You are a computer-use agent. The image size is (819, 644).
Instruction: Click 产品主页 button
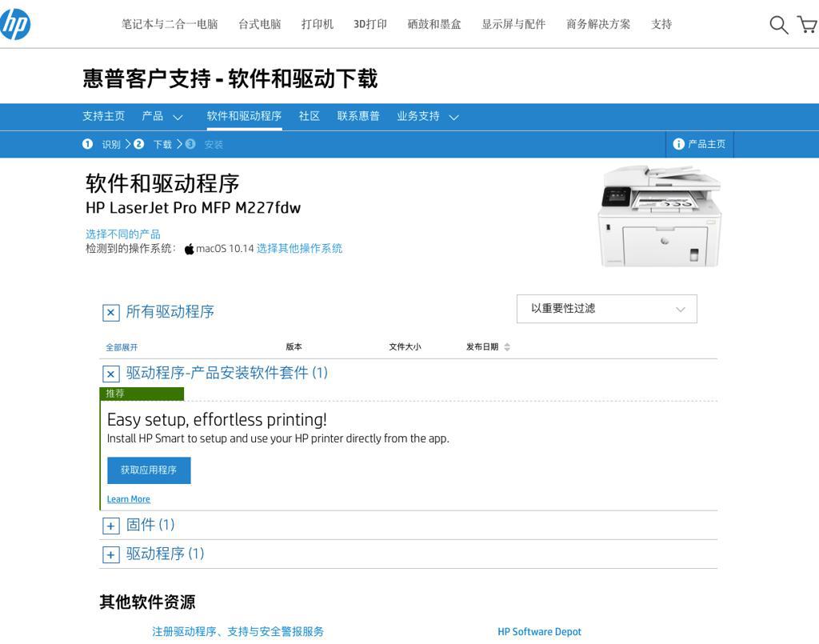coord(699,144)
